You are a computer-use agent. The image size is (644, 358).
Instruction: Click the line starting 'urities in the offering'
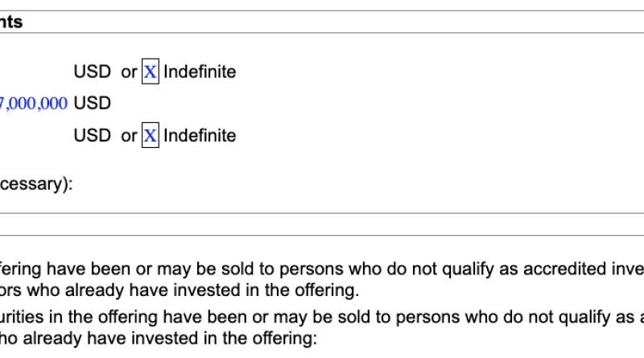(x=322, y=317)
